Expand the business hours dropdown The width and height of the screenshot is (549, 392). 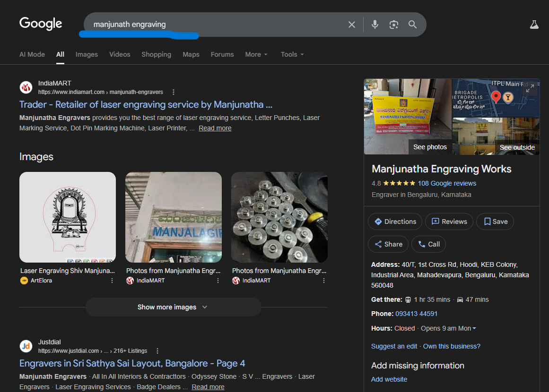pyautogui.click(x=474, y=328)
